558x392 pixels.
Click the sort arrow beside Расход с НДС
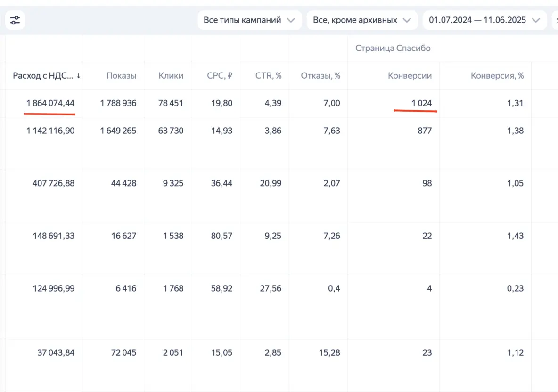coord(78,76)
